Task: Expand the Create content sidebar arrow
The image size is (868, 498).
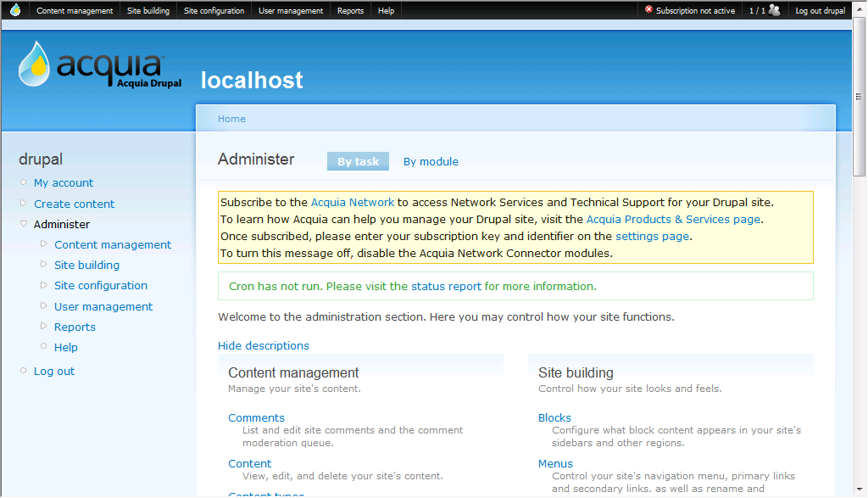Action: (23, 204)
